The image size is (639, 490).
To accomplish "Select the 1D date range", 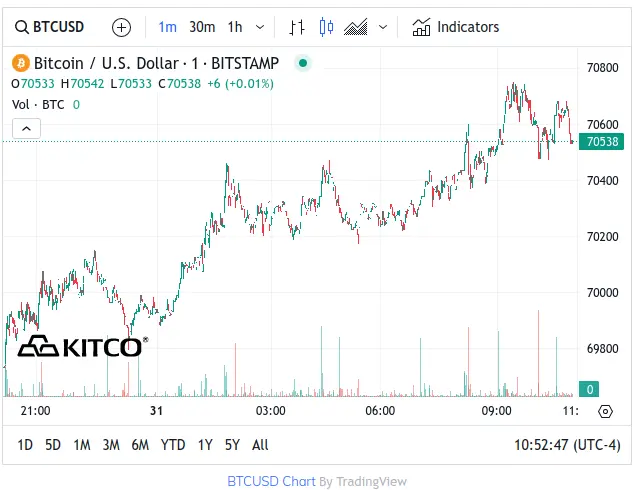I will [25, 445].
